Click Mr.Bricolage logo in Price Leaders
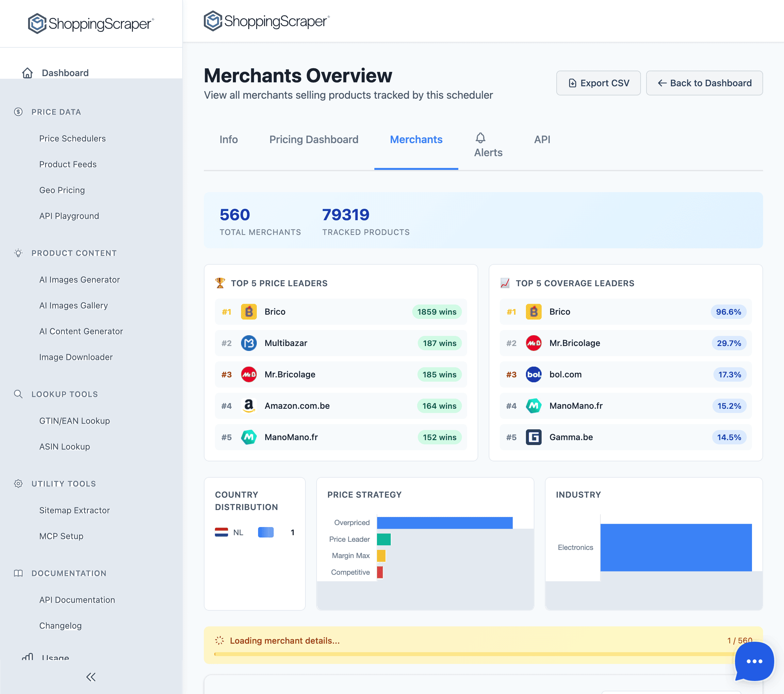The height and width of the screenshot is (694, 784). [249, 374]
